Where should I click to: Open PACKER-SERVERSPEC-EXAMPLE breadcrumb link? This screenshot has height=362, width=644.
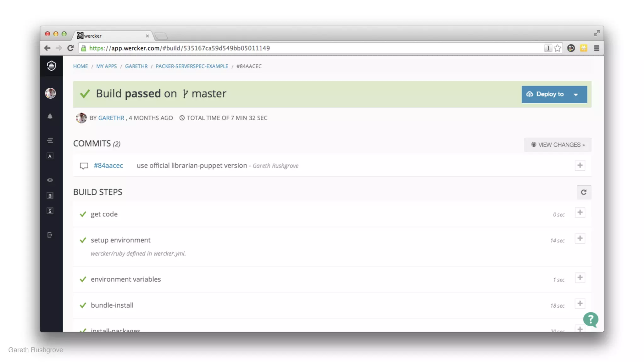[192, 66]
